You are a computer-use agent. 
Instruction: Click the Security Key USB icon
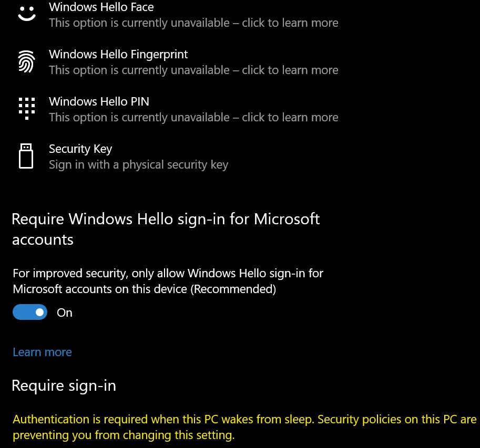[26, 156]
